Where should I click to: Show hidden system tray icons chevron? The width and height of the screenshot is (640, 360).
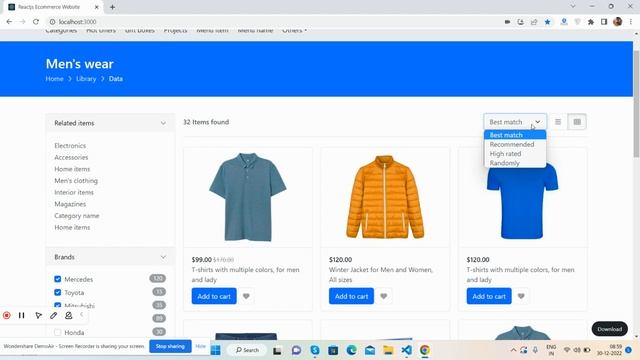click(513, 350)
